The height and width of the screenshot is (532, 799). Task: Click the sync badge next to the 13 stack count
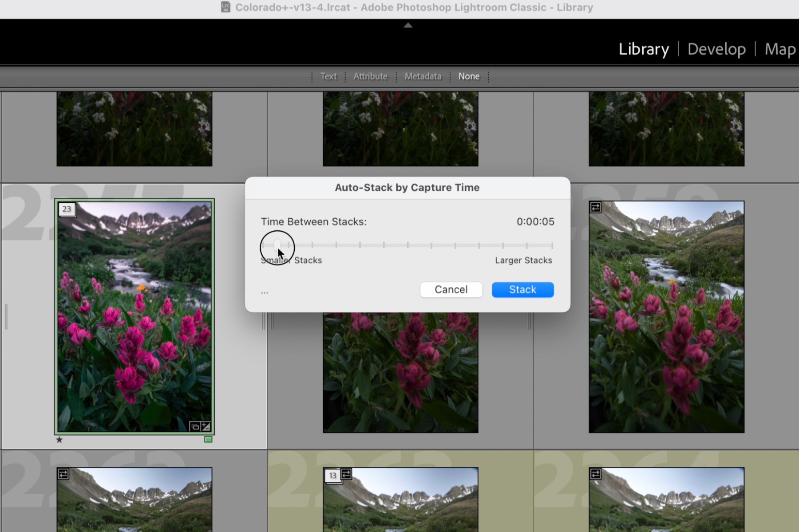pos(347,474)
